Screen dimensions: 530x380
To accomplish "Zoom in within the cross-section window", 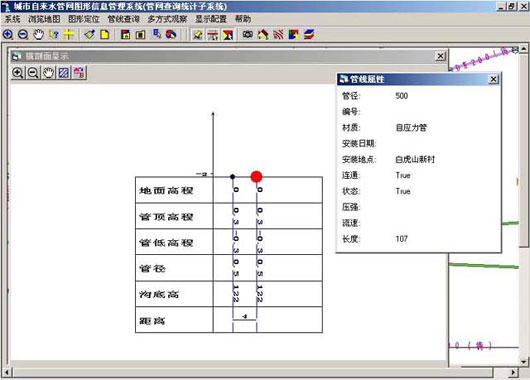I will [x=18, y=73].
